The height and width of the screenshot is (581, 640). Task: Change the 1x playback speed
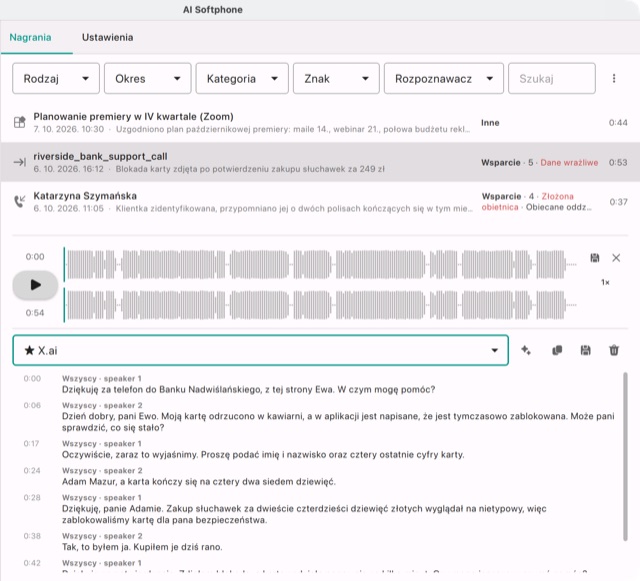pyautogui.click(x=605, y=282)
